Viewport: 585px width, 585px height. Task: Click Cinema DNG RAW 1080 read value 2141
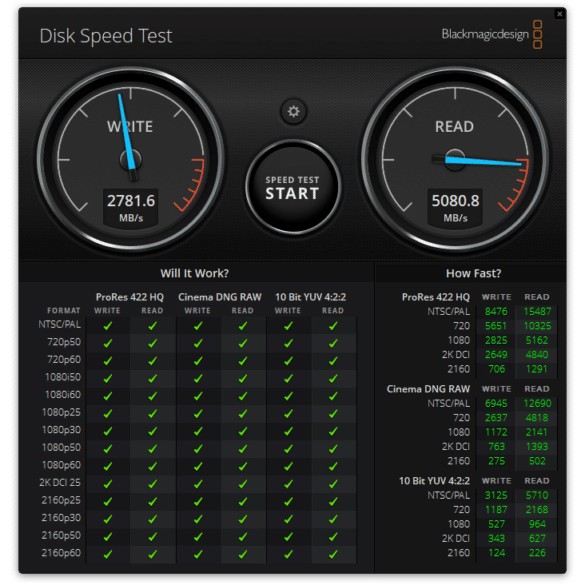click(537, 432)
